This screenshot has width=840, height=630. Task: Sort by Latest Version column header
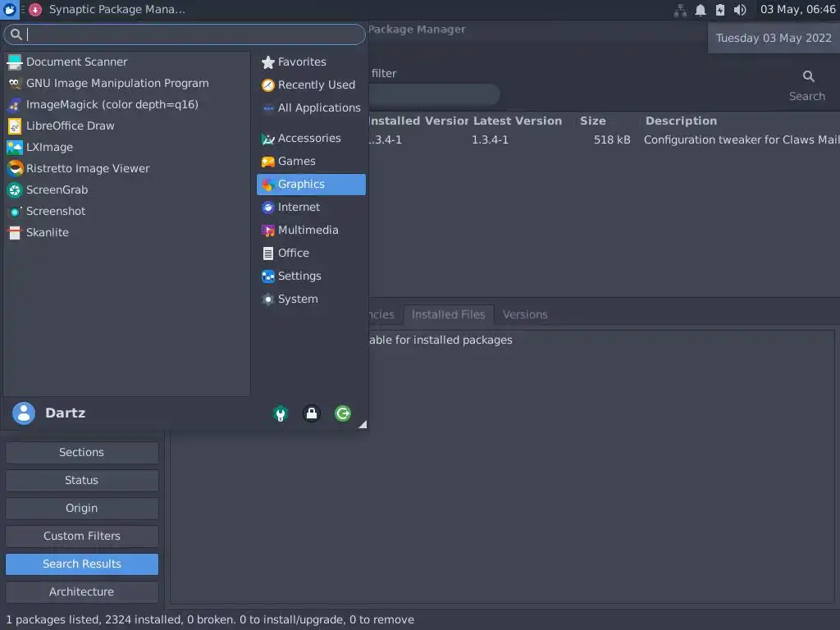click(518, 121)
